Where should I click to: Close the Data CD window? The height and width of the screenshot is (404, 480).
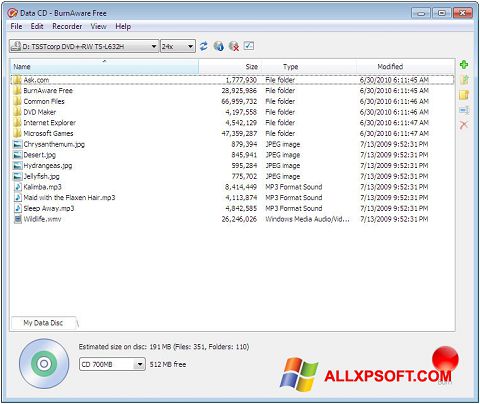click(x=463, y=13)
